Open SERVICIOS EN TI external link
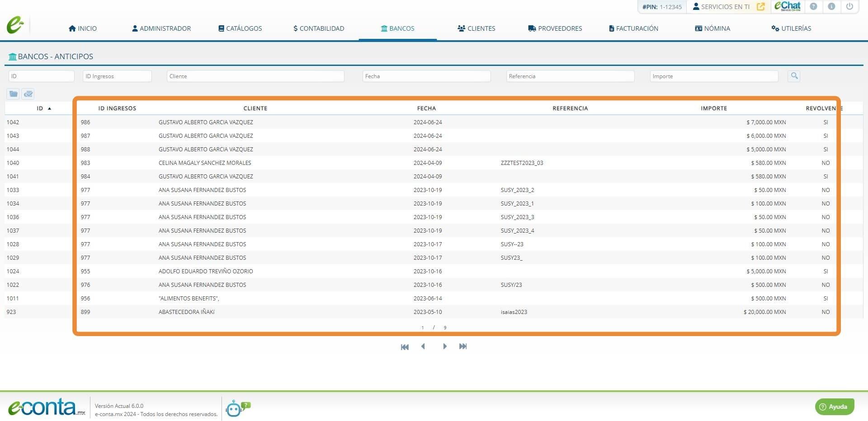This screenshot has height=421, width=868. pyautogui.click(x=760, y=7)
